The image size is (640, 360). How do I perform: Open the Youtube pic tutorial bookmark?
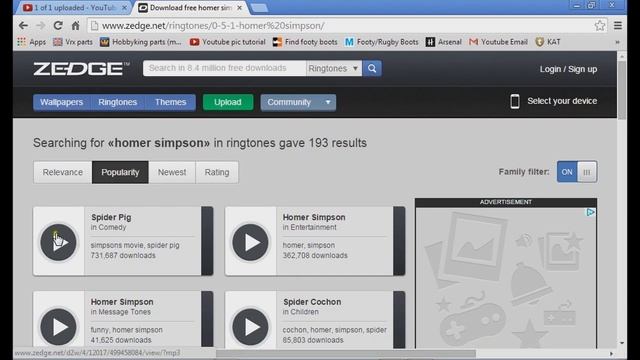tap(228, 42)
